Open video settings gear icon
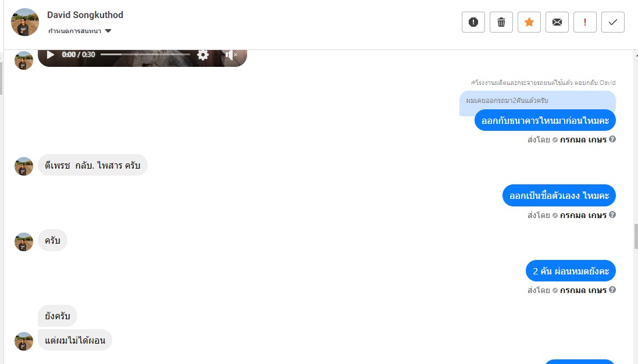The image size is (638, 364). [202, 55]
